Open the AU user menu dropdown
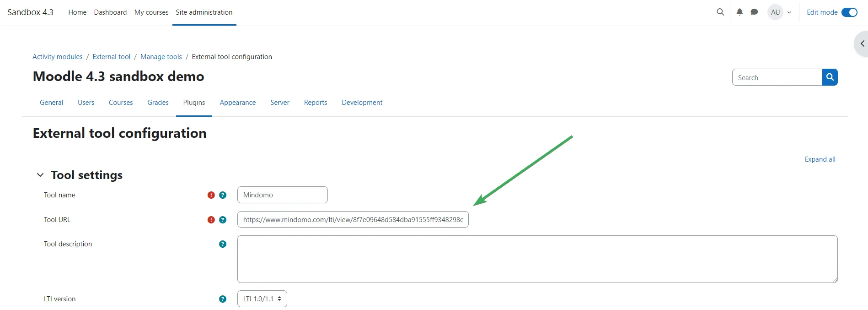 pyautogui.click(x=780, y=12)
